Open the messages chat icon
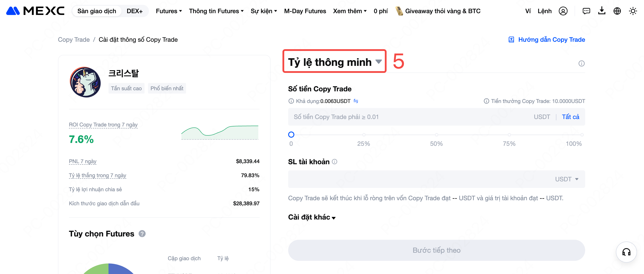The image size is (644, 274). tap(586, 11)
